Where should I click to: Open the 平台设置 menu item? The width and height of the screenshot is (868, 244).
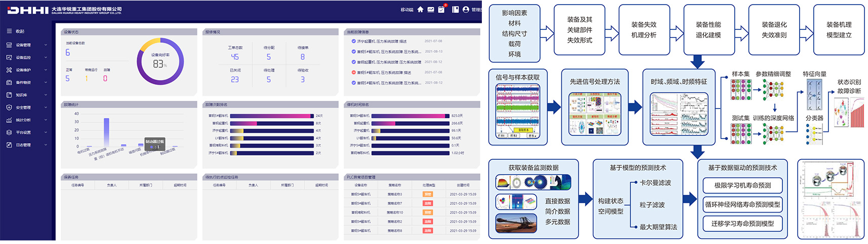point(23,132)
